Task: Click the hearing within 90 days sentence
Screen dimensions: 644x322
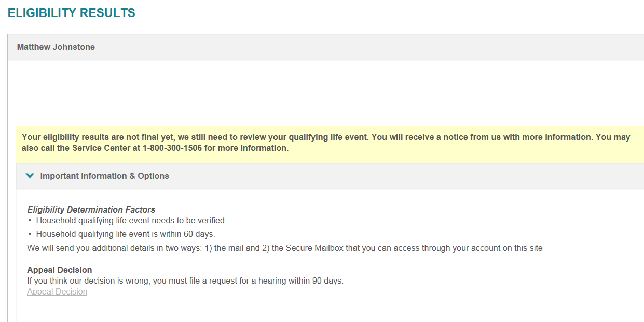Action: pos(185,281)
